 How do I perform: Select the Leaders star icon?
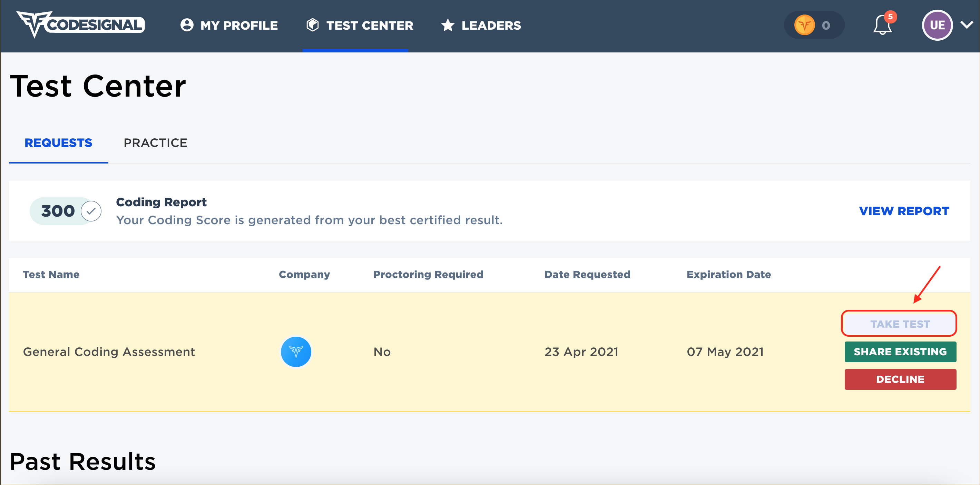[448, 25]
